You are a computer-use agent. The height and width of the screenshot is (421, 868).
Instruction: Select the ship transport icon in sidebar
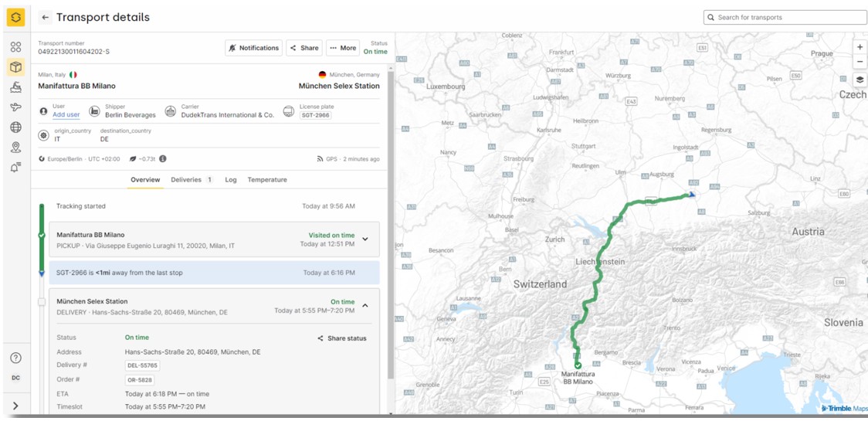pos(15,87)
